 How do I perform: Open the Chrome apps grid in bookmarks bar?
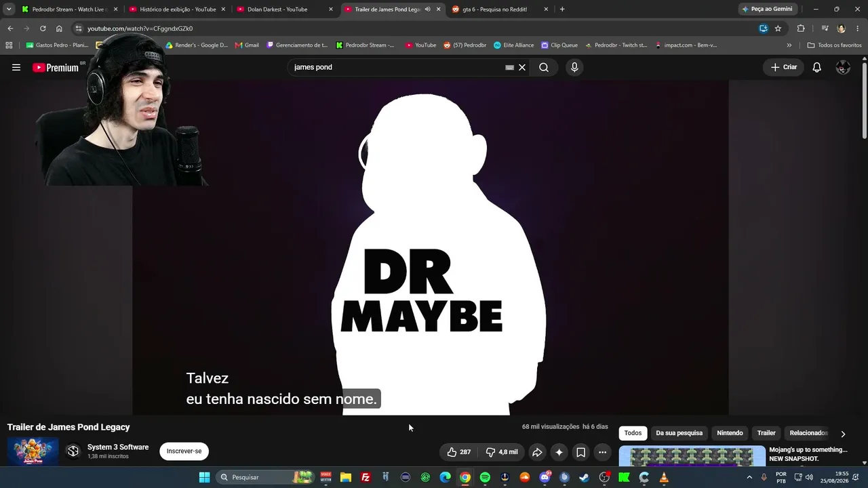[9, 45]
